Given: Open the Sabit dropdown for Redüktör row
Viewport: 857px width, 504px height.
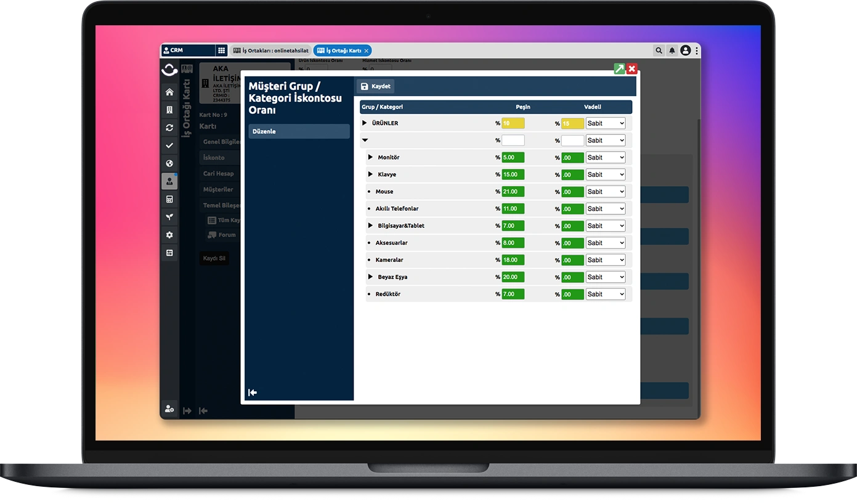Looking at the screenshot, I should (605, 295).
